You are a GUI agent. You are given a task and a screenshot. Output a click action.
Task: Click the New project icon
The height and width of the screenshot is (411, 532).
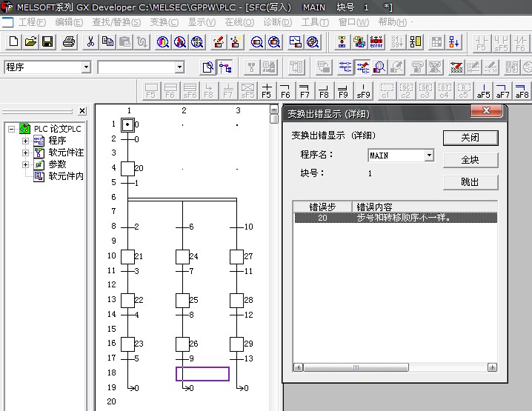point(13,41)
